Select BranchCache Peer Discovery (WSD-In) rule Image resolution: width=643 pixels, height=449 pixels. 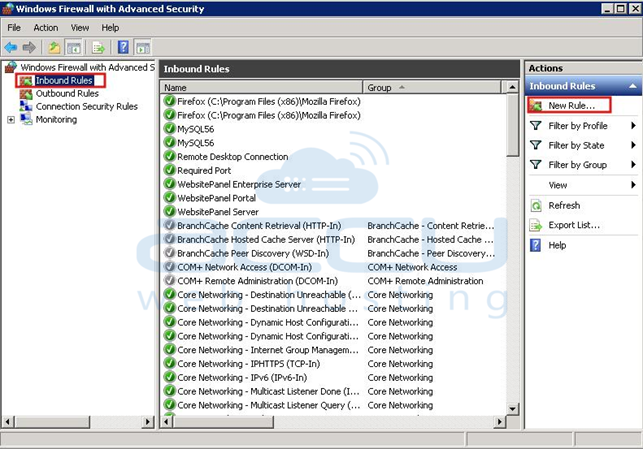click(x=253, y=253)
